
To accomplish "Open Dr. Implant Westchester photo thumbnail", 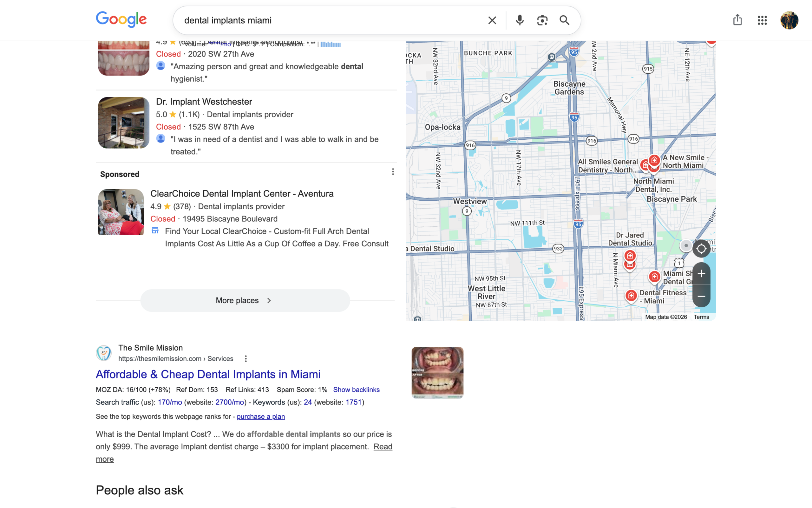I will pyautogui.click(x=123, y=123).
